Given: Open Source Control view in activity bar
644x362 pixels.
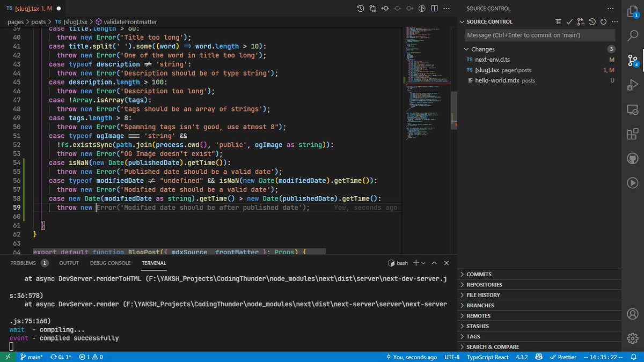Looking at the screenshot, I should pos(632,60).
